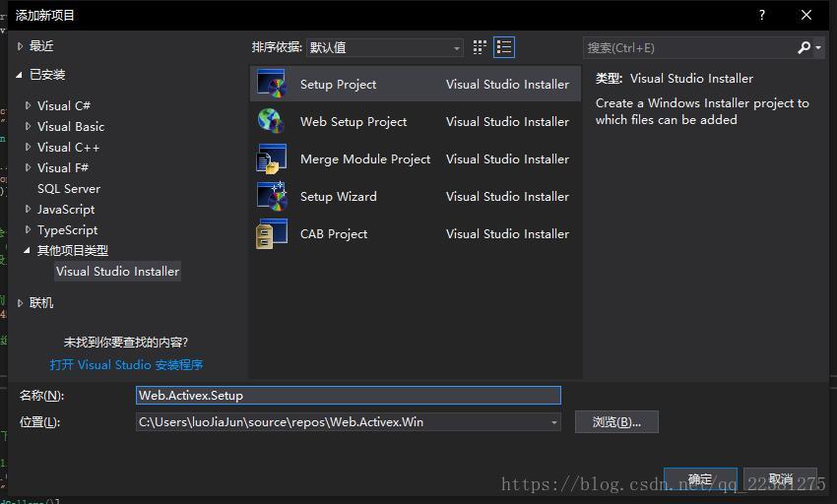
Task: Click the 联机 label
Action: pos(41,303)
